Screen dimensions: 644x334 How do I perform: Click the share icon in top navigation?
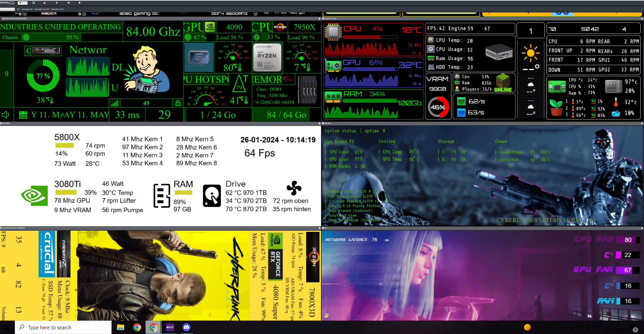pyautogui.click(x=56, y=3)
